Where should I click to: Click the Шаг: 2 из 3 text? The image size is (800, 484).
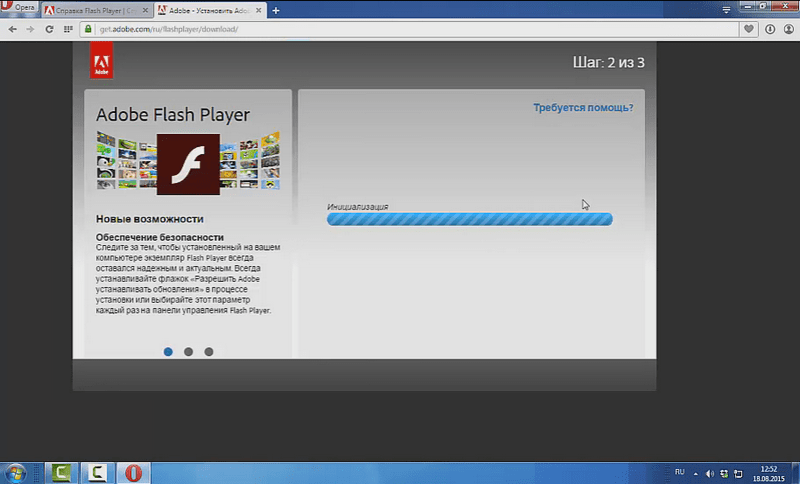(x=608, y=62)
